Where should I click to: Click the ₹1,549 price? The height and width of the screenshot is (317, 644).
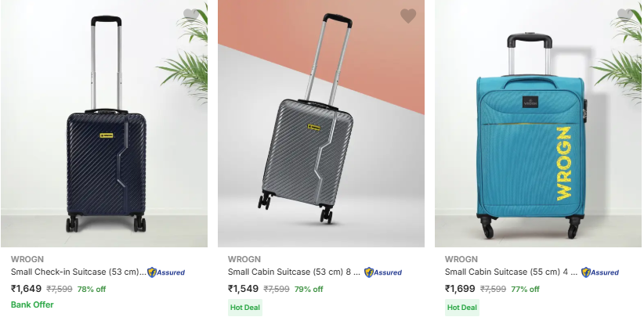click(243, 289)
